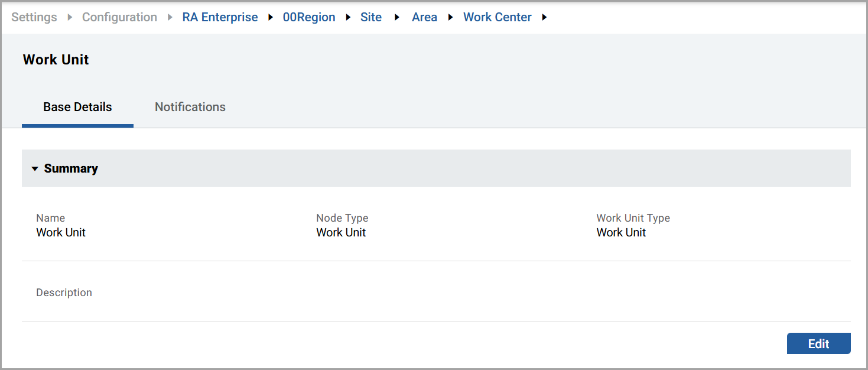Open the 00Region breadcrumb link
This screenshot has width=868, height=370.
(309, 18)
